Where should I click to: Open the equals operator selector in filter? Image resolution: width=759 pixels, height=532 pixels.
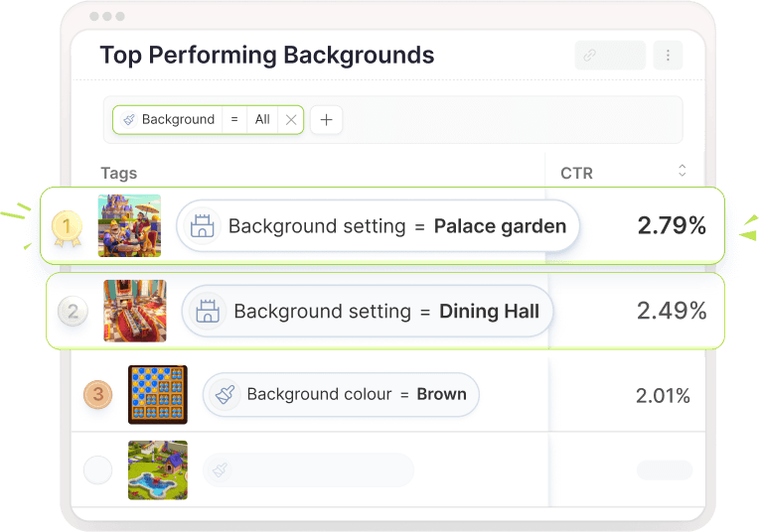pyautogui.click(x=234, y=119)
